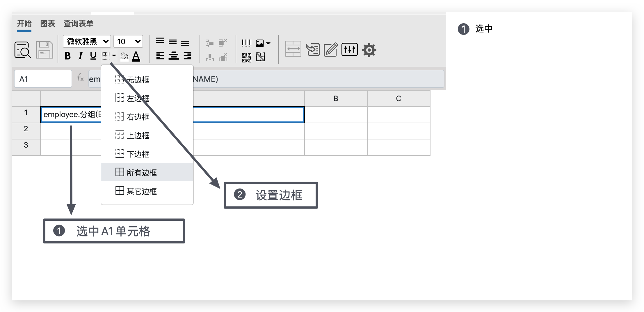This screenshot has height=312, width=644.
Task: Click cell B2
Action: (x=336, y=131)
